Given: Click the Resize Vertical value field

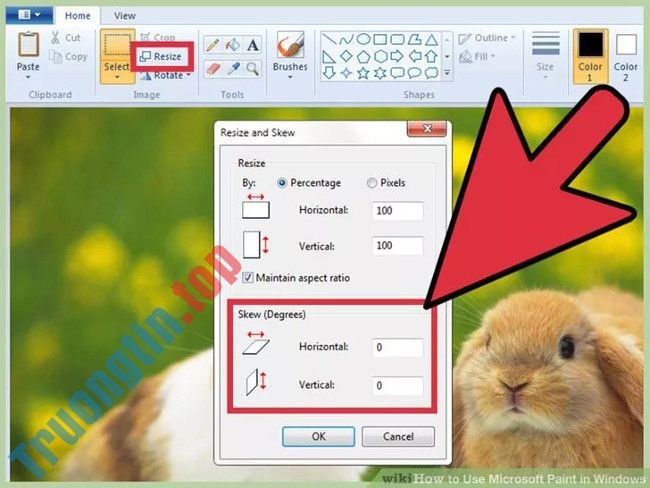Looking at the screenshot, I should [x=398, y=245].
